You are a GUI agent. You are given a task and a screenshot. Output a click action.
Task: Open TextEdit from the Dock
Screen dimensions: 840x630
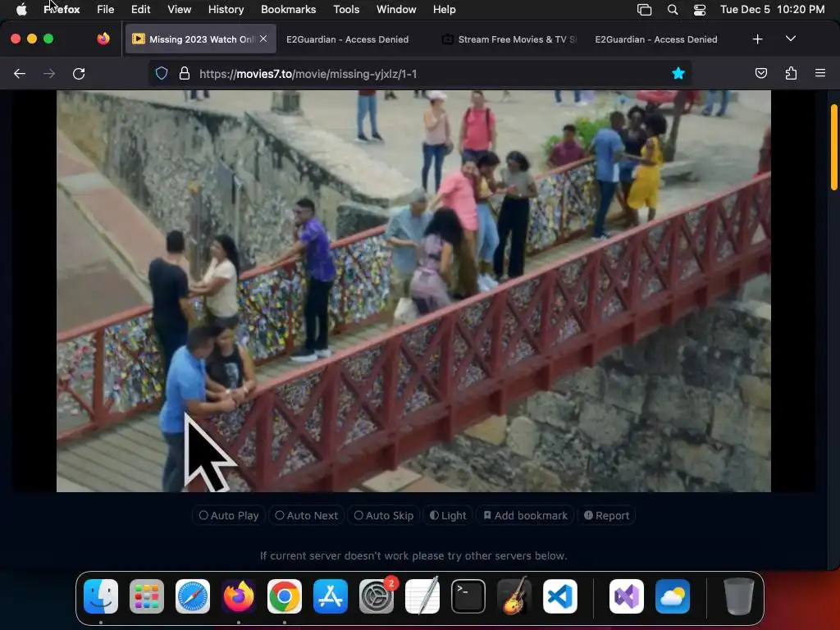click(x=422, y=596)
